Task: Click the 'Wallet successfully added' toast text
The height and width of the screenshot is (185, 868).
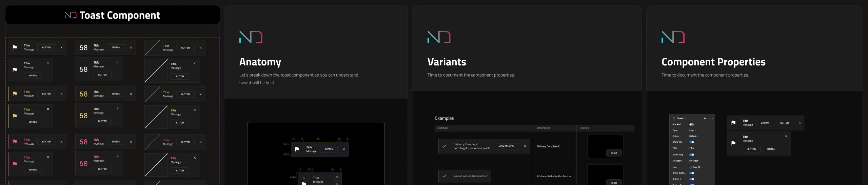Action: 470,176
